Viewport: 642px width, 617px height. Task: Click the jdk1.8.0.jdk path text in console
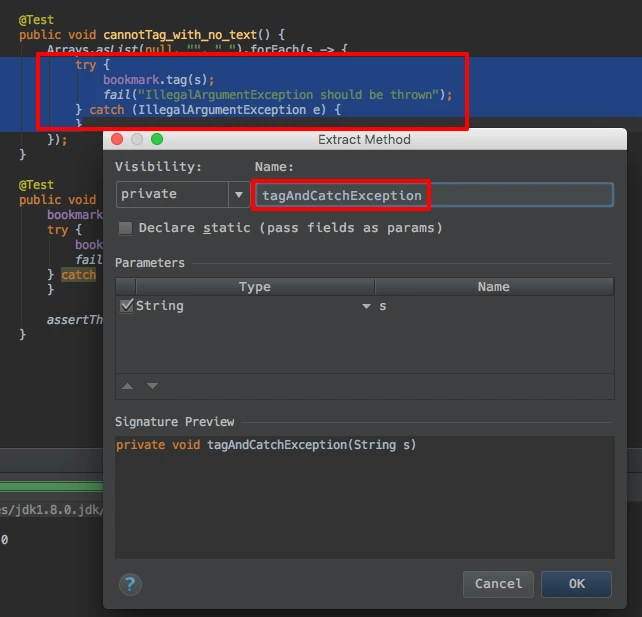[x=51, y=510]
